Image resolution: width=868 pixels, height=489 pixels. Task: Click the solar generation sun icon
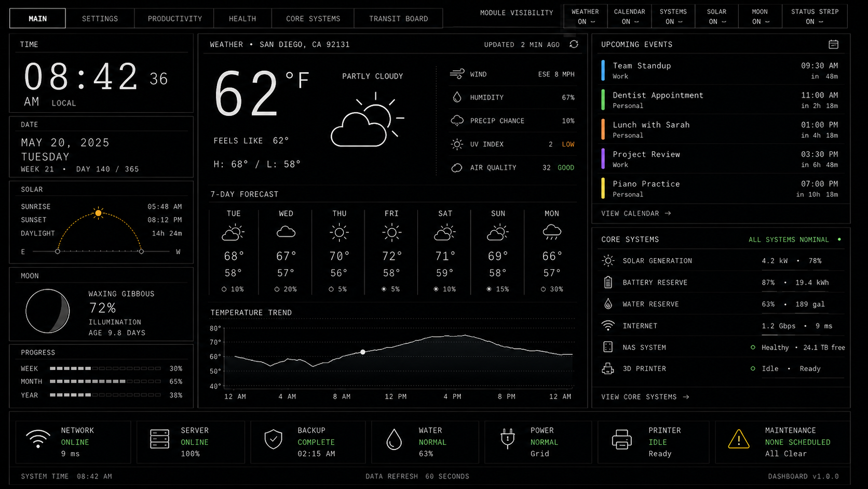pos(608,261)
